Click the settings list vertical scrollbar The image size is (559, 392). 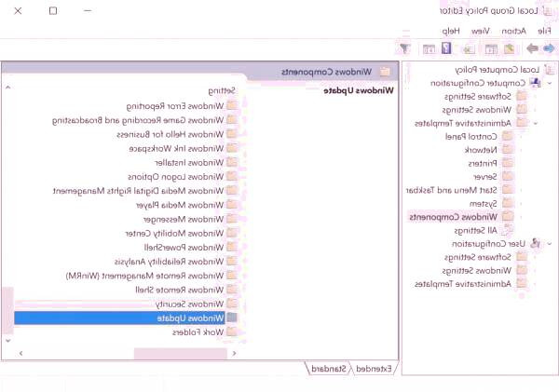8,214
